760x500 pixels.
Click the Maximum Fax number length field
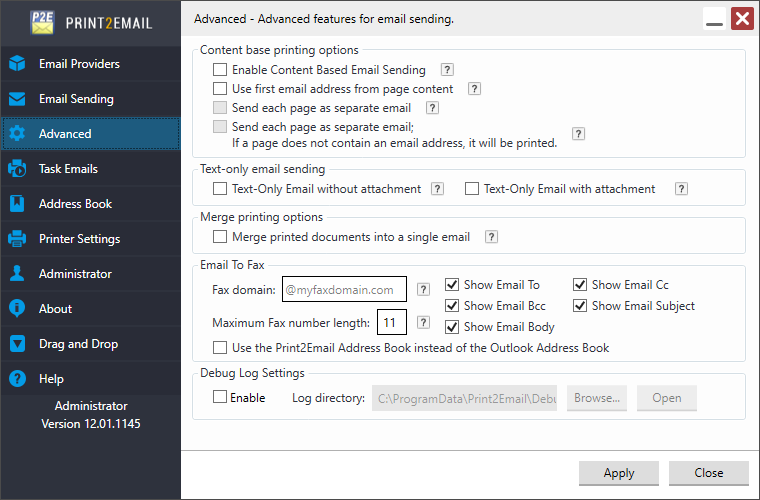coord(392,322)
